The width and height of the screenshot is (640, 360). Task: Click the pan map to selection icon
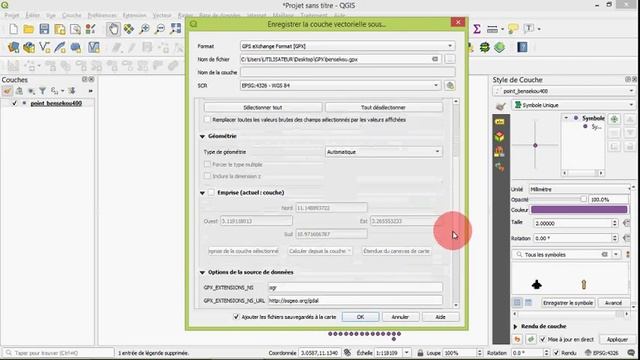pyautogui.click(x=129, y=29)
